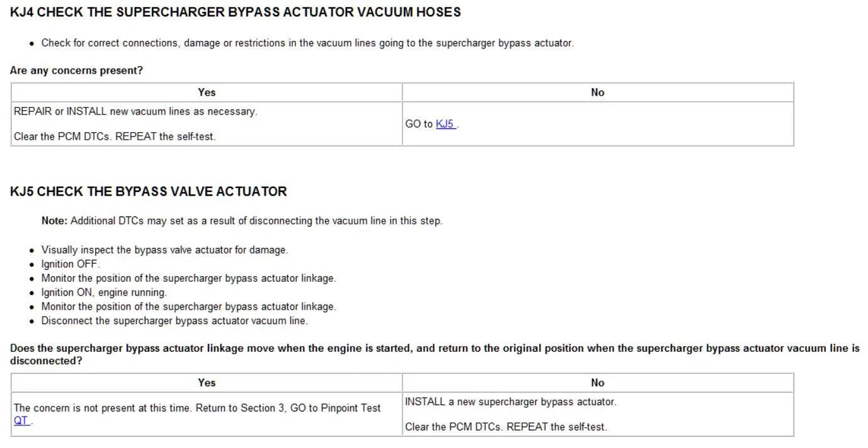
Task: Click 'Visually inspect the bypass valve actuator' bullet
Action: (x=164, y=250)
